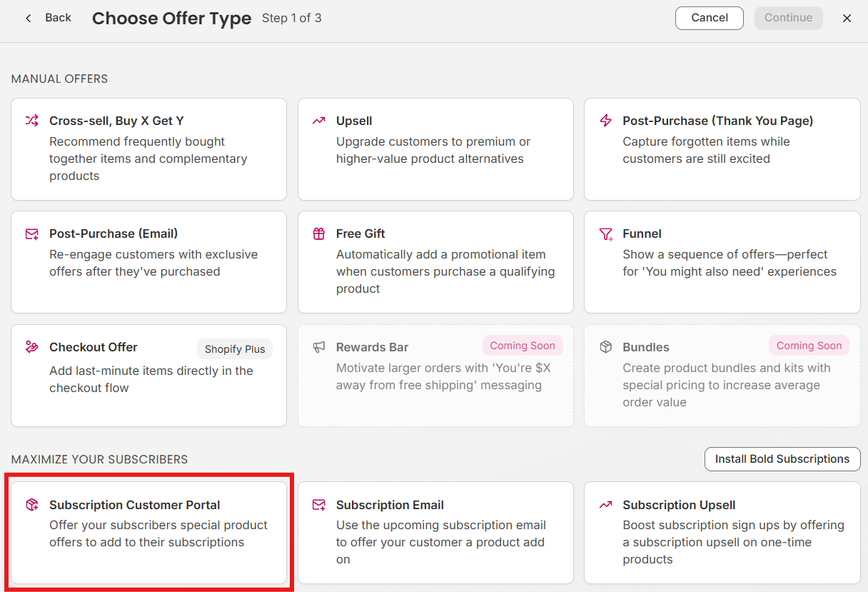This screenshot has height=592, width=868.
Task: Choose the Post-Purchase (Email) card title
Action: point(113,234)
